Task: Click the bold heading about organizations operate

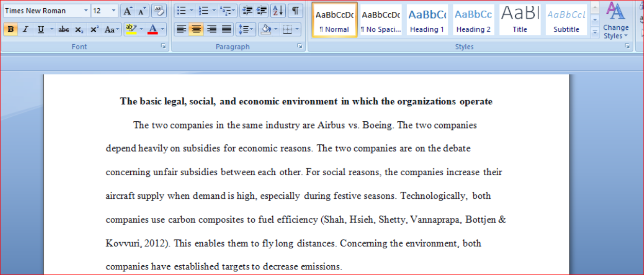Action: (306, 101)
